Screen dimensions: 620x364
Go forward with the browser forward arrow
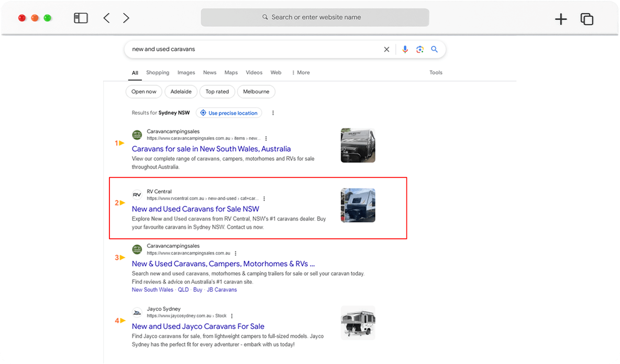point(126,18)
